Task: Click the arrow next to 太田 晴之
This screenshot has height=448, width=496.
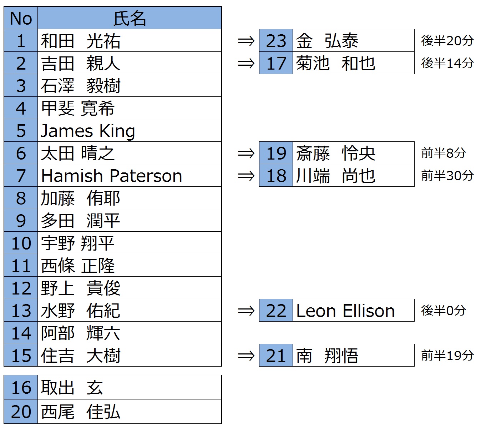Action: point(246,153)
